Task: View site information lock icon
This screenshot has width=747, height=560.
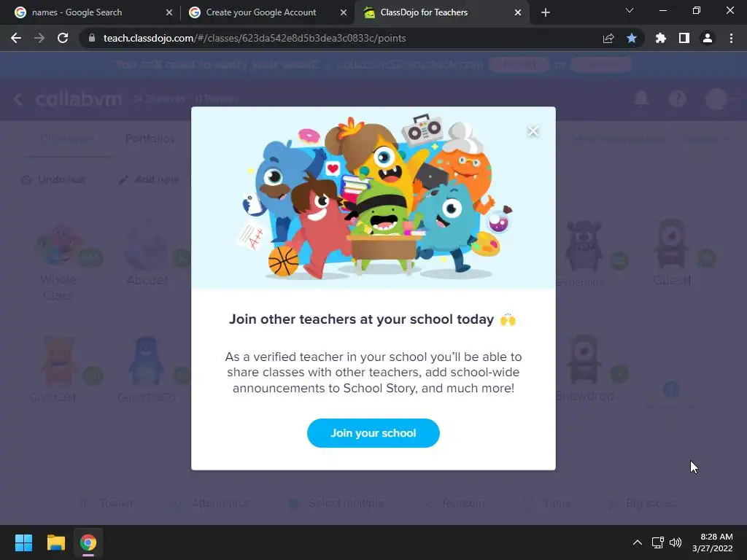Action: [x=92, y=38]
